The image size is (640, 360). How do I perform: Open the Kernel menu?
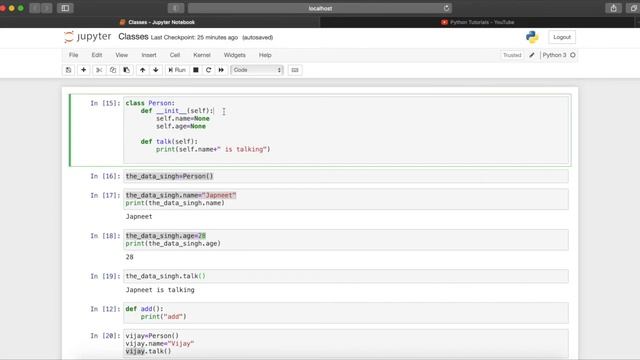[202, 55]
